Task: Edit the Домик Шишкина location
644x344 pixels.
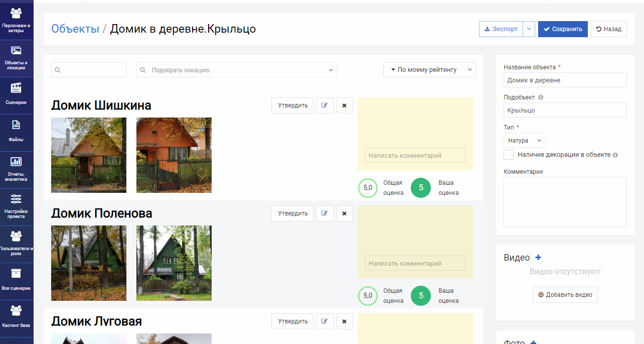Action: [325, 105]
